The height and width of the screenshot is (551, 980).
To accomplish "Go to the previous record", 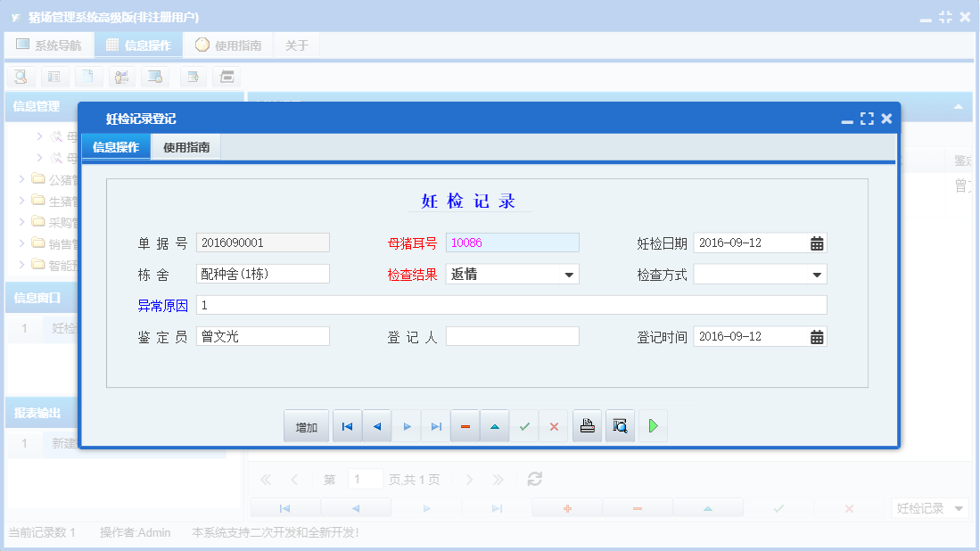I will pyautogui.click(x=376, y=425).
